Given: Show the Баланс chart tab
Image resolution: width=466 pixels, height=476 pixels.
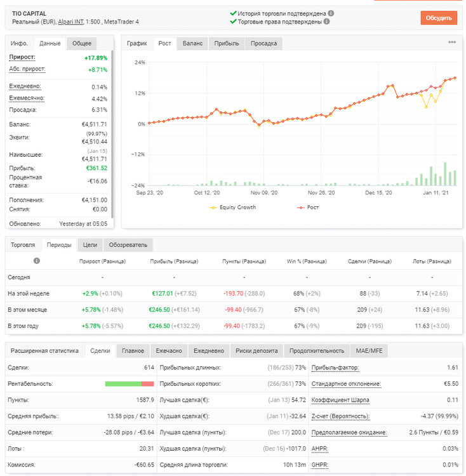Looking at the screenshot, I should pos(192,43).
